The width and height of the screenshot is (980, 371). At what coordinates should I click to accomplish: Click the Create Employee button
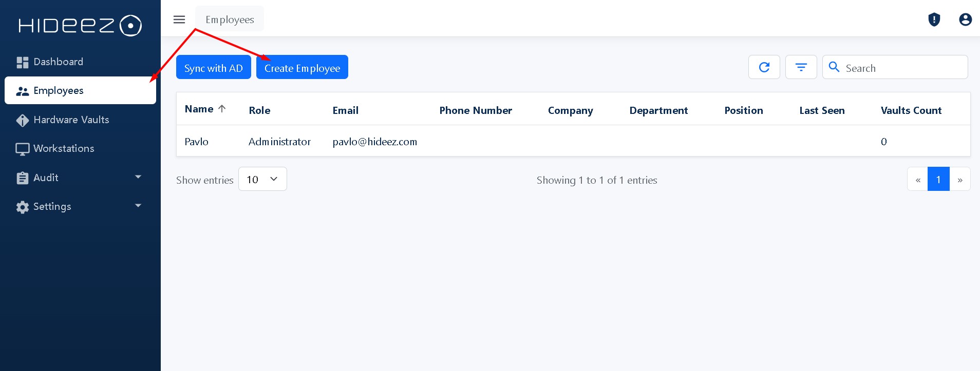coord(302,67)
